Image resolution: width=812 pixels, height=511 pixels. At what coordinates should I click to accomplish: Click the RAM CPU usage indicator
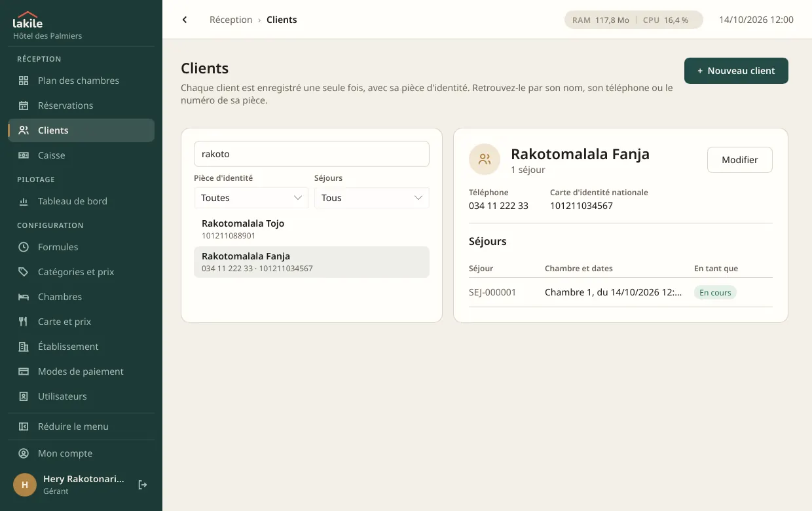point(633,20)
